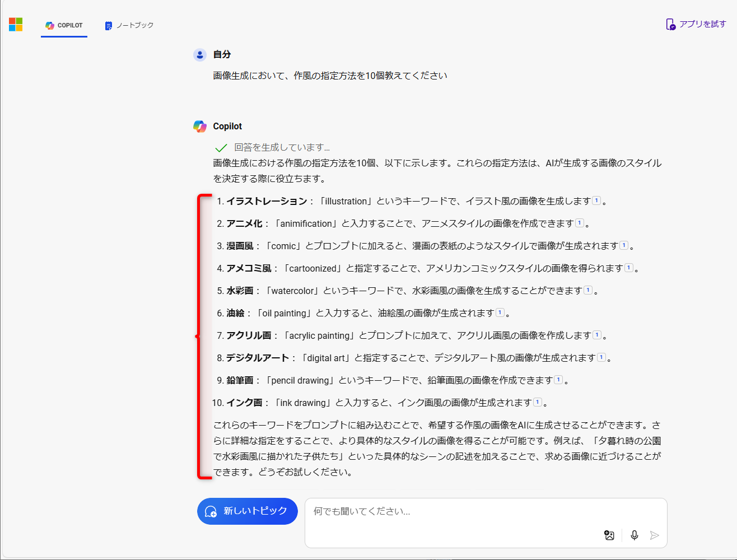
Task: Click citation 1 after the animification item
Action: point(579,222)
